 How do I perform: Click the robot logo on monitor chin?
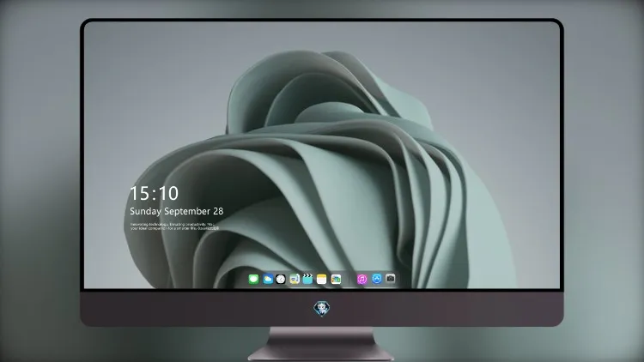322,309
